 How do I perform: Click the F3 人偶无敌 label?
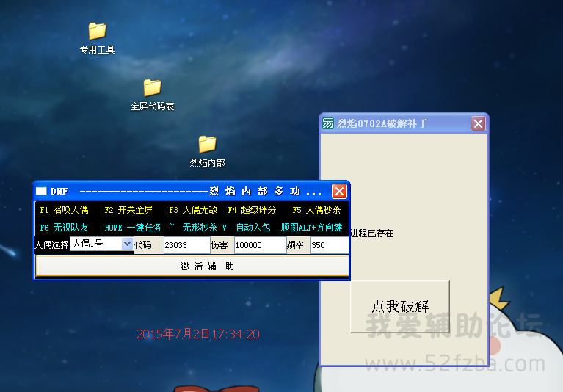193,210
